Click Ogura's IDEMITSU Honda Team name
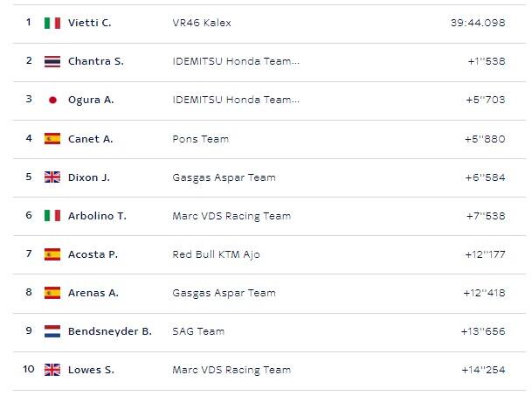Screen dimensions: 532x396 (x=236, y=100)
